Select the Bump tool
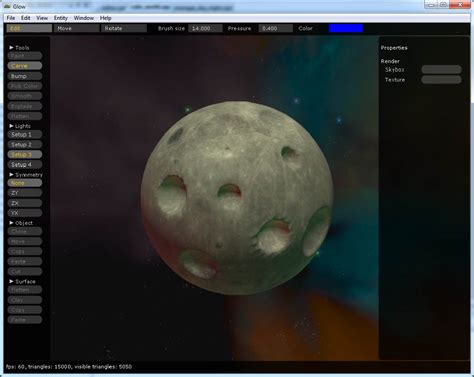 coord(25,76)
